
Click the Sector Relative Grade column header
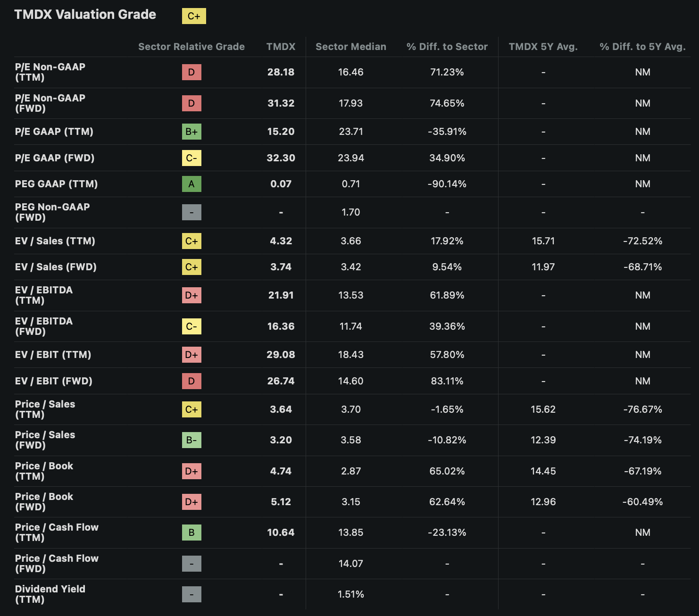click(x=191, y=47)
